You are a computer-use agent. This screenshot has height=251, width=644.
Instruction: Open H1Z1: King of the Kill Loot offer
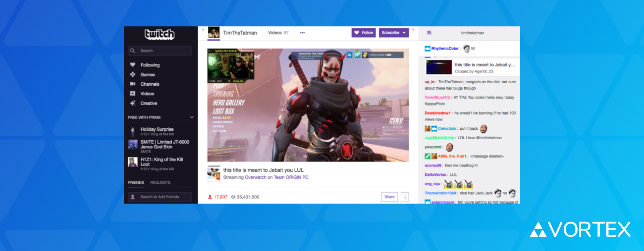[162, 164]
